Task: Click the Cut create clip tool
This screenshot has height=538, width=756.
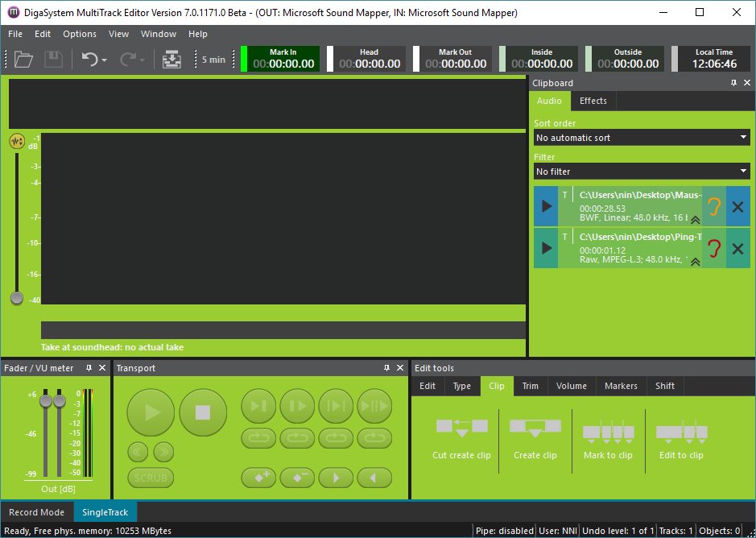Action: coord(461,439)
